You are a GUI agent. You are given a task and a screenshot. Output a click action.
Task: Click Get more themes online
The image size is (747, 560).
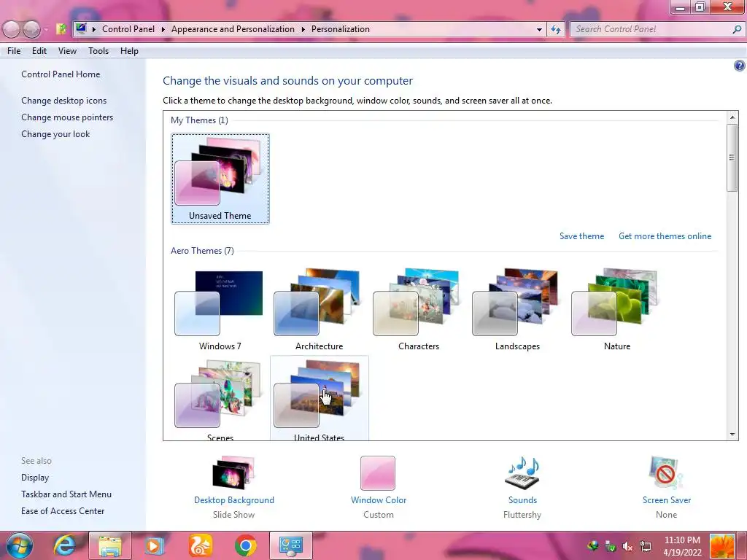[665, 236]
